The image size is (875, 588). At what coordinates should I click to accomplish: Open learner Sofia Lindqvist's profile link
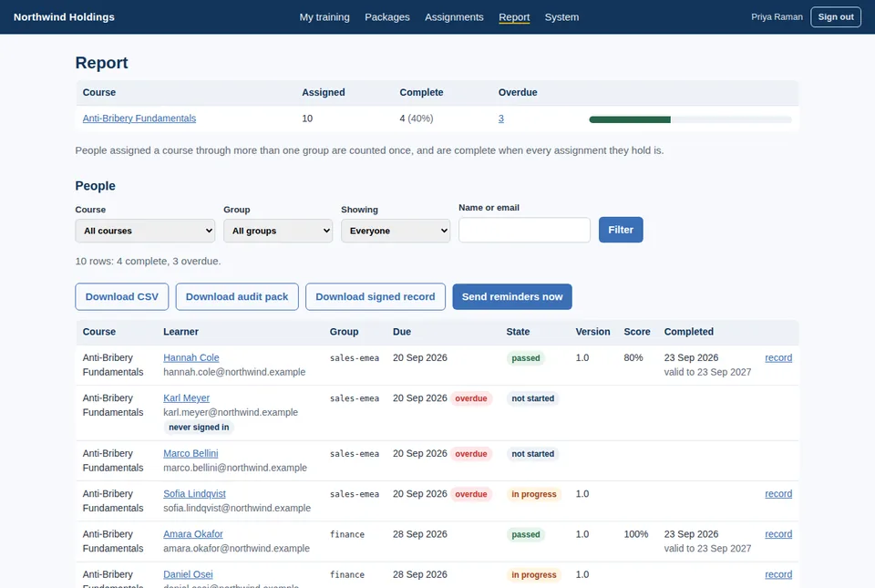click(x=194, y=494)
